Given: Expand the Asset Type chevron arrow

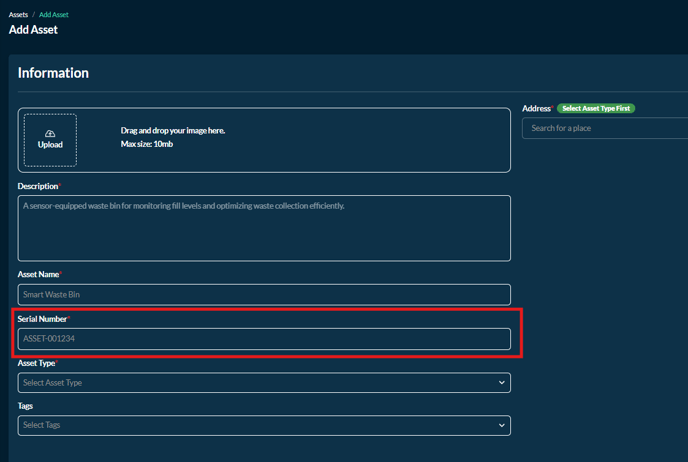Looking at the screenshot, I should click(502, 383).
